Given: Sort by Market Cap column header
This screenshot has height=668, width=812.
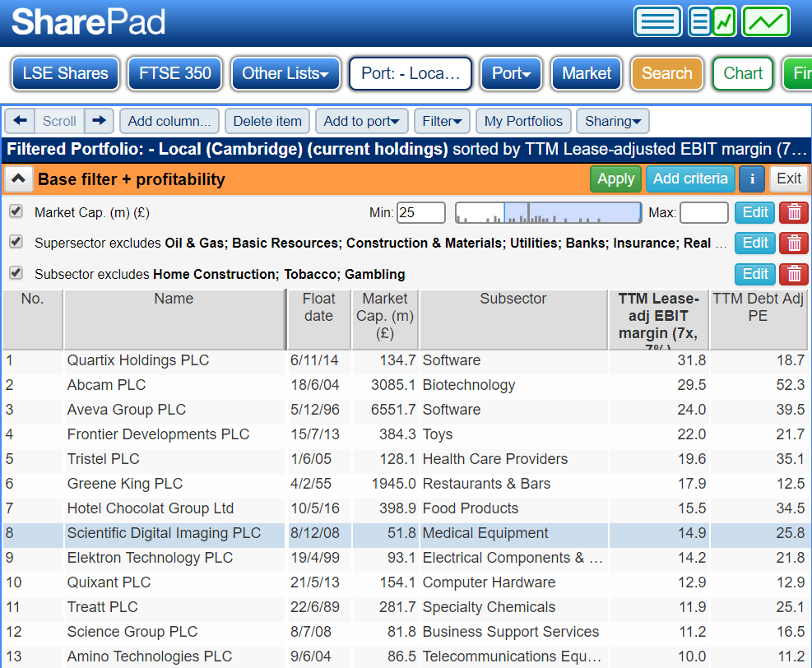Looking at the screenshot, I should click(x=385, y=319).
